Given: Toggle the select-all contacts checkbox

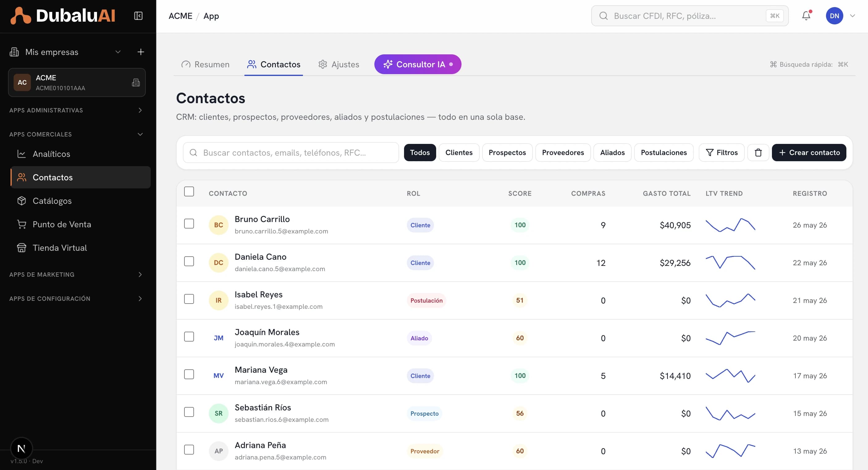Looking at the screenshot, I should (x=189, y=192).
